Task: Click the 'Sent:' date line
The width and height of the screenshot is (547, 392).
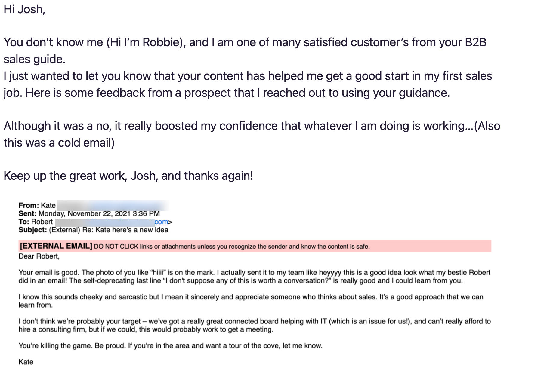Action: [89, 214]
